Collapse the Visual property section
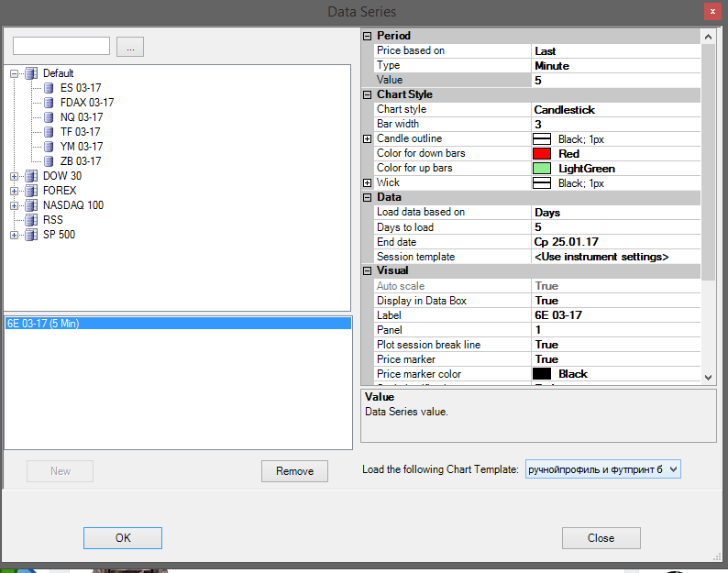The height and width of the screenshot is (573, 728). 368,270
